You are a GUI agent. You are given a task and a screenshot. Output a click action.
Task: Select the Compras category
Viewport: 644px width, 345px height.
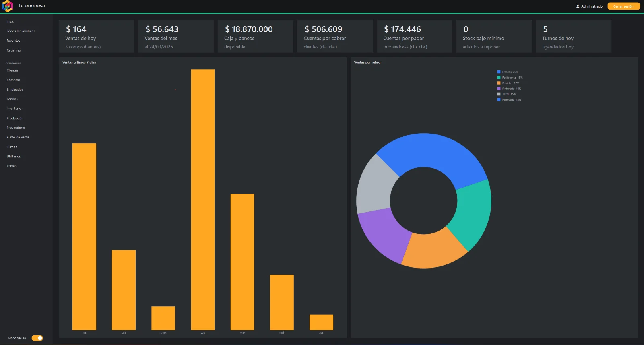pyautogui.click(x=13, y=80)
